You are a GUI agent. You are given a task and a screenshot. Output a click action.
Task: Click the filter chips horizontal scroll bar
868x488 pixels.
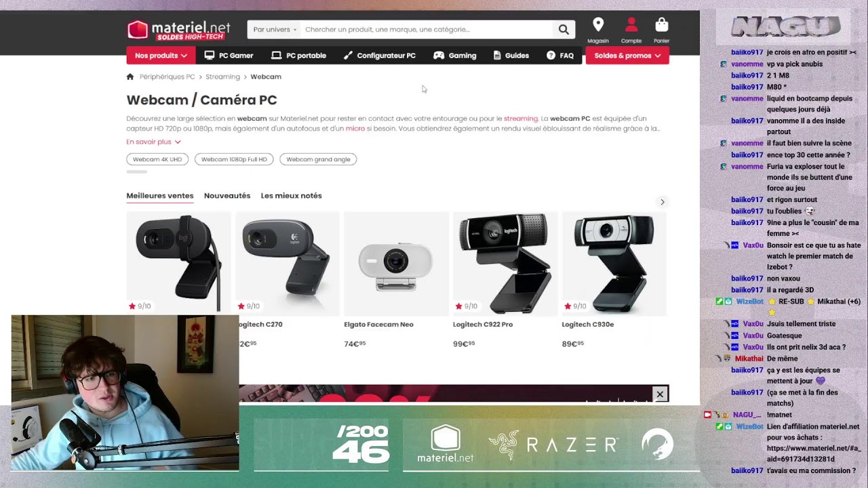click(136, 172)
